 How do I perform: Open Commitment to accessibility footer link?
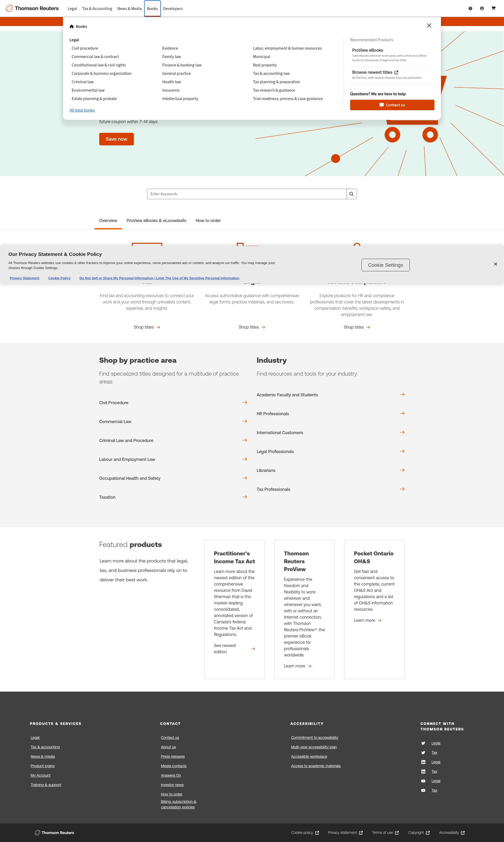[314, 738]
